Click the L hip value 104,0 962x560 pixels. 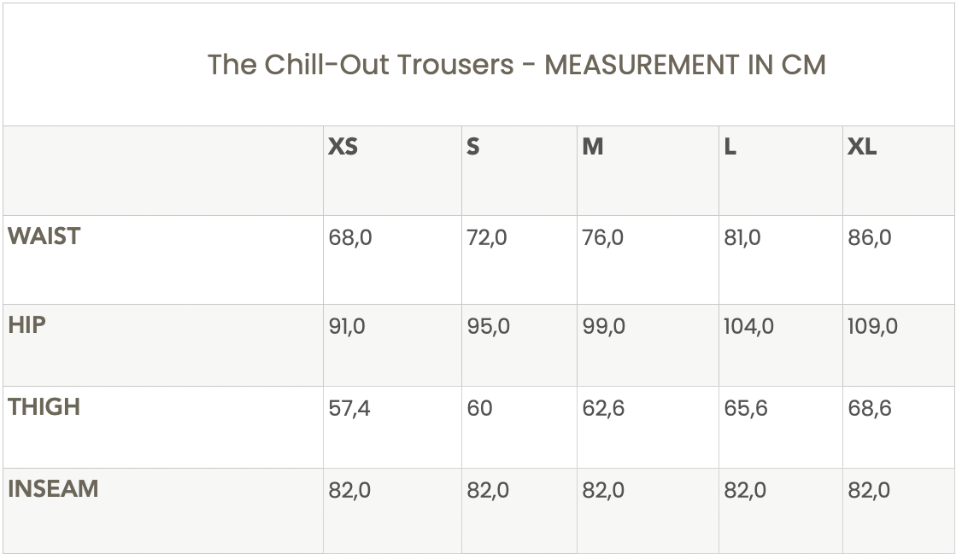pos(748,326)
